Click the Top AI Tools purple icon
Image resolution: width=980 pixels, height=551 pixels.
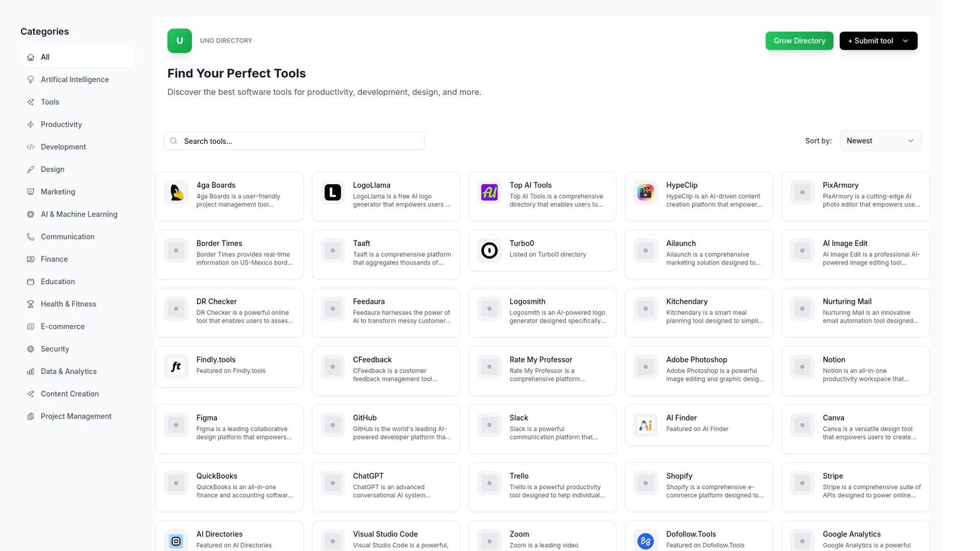point(489,192)
